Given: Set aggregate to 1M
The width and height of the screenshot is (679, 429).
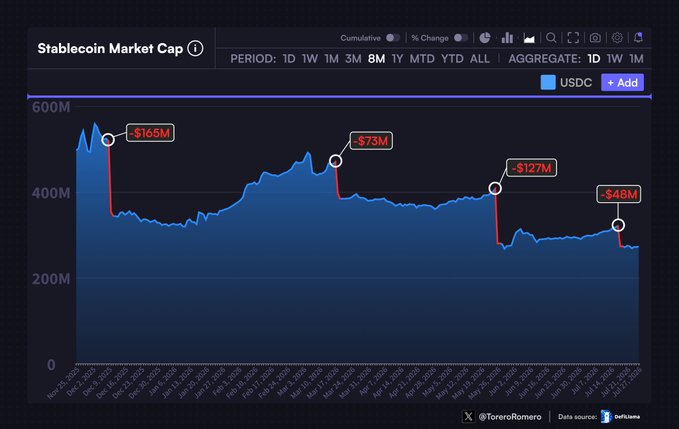Looking at the screenshot, I should pos(636,59).
